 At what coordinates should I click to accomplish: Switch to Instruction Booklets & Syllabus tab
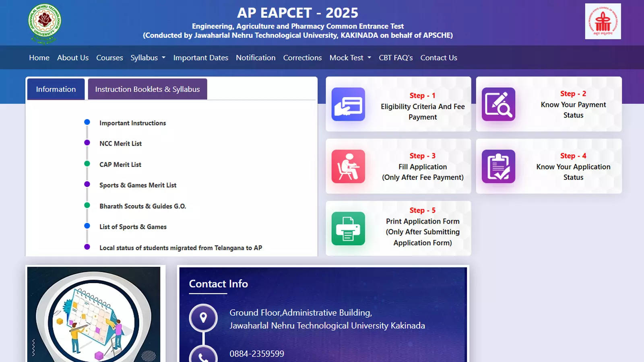click(147, 89)
